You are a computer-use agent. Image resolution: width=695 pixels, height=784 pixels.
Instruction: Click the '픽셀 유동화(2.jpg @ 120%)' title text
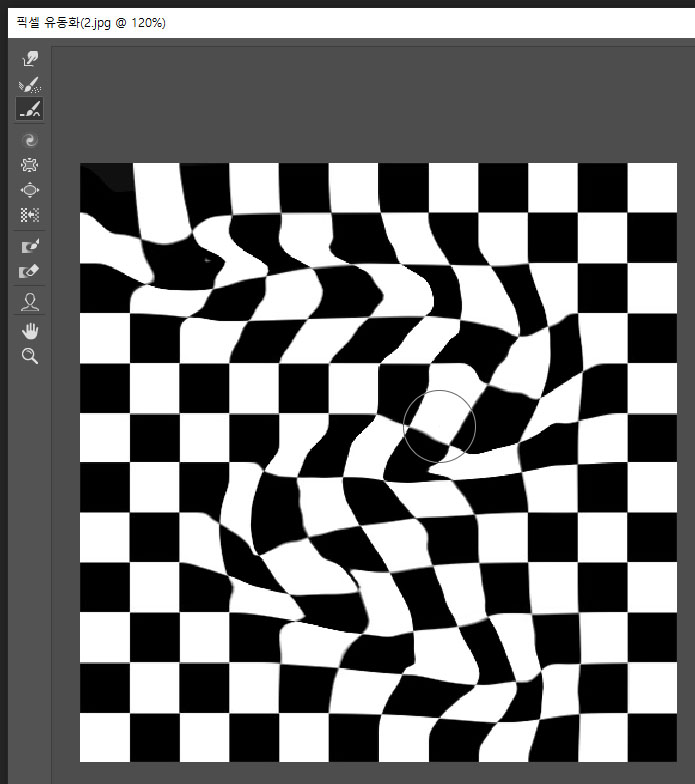(x=91, y=23)
